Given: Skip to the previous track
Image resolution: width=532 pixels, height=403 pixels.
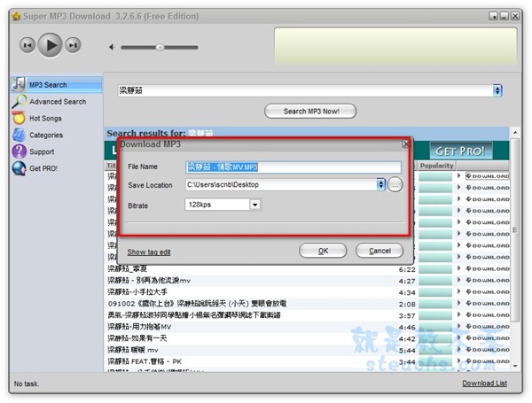Looking at the screenshot, I should (x=27, y=45).
